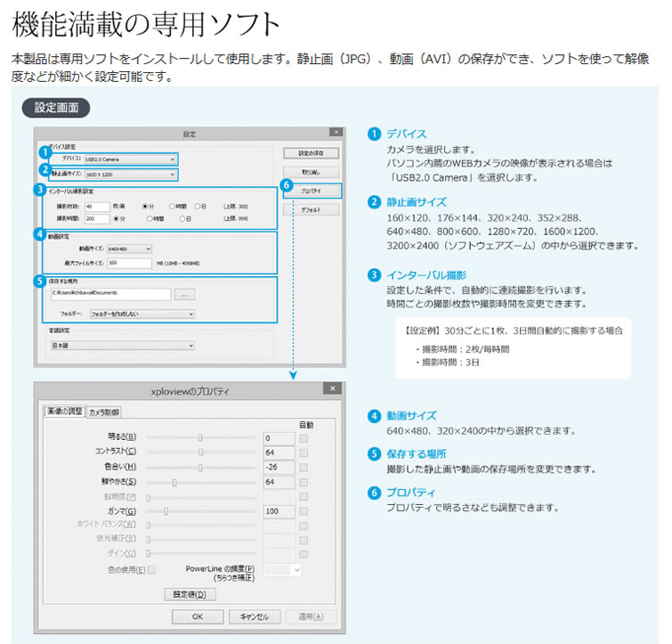This screenshot has height=644, width=672.
Task: Select 時間 radio button in the 撮影時間 row
Action: [150, 218]
